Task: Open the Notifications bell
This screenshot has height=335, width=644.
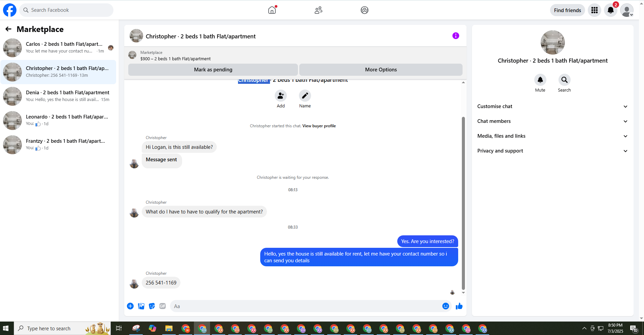Action: click(611, 10)
